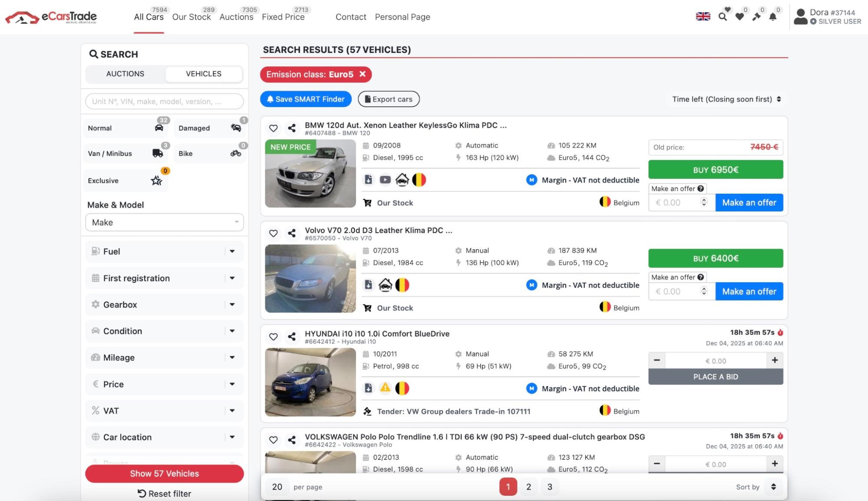Screen dimensions: 868x501
Task: Open the Make dropdown
Action: click(x=164, y=222)
